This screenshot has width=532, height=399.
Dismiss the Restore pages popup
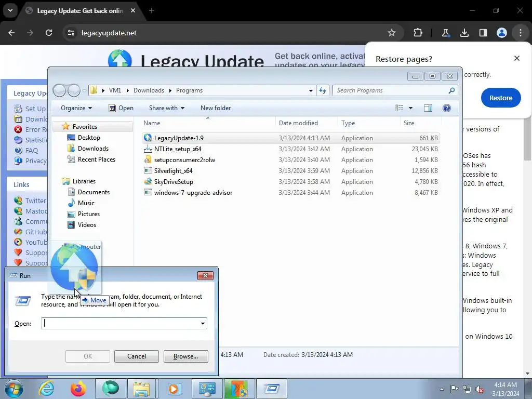(517, 58)
